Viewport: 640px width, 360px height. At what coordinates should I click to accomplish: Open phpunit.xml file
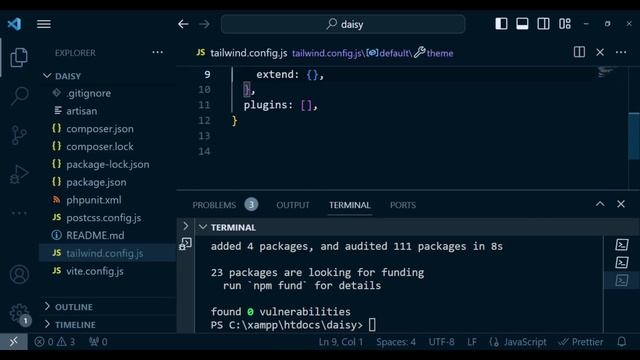point(108,200)
